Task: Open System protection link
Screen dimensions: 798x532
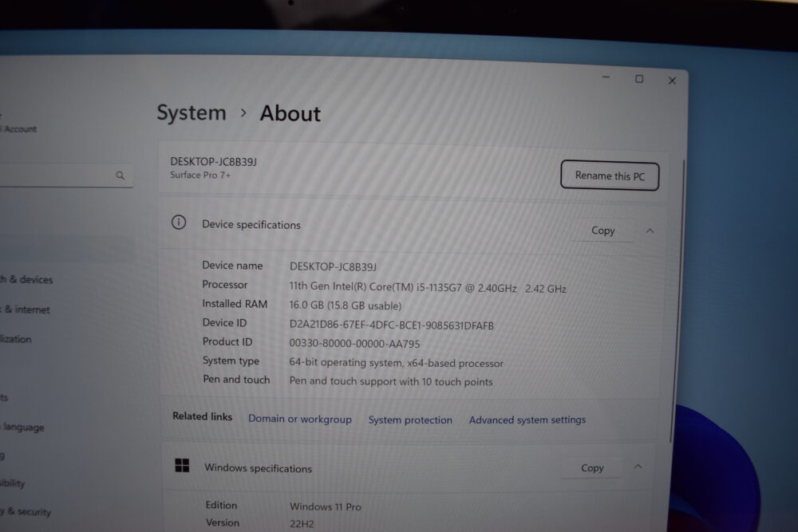Action: coord(410,420)
